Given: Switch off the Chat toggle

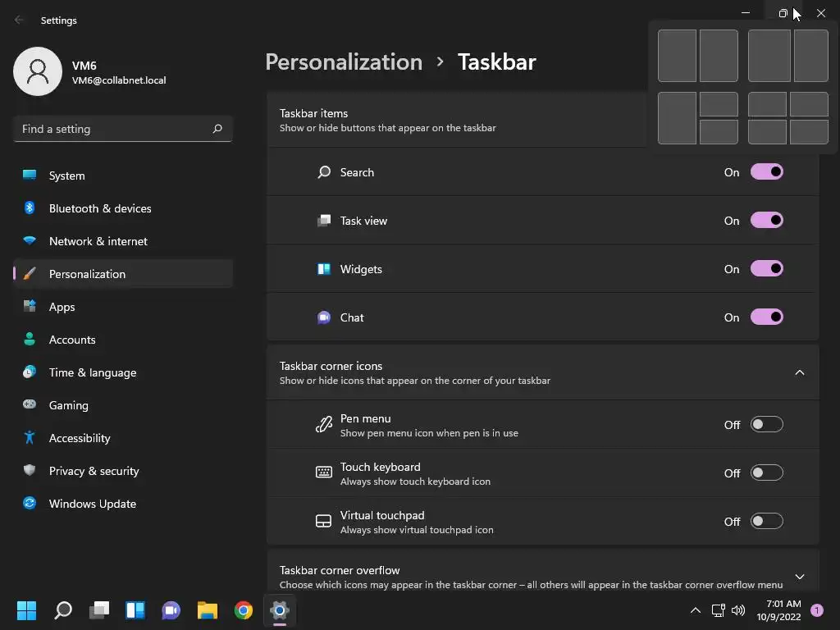Looking at the screenshot, I should pos(767,317).
